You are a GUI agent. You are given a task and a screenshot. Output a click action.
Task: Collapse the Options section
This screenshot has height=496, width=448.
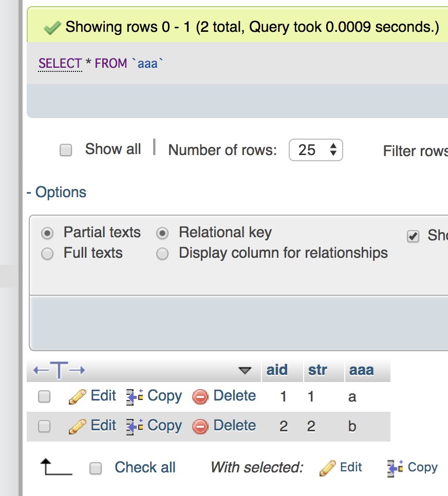pyautogui.click(x=57, y=193)
